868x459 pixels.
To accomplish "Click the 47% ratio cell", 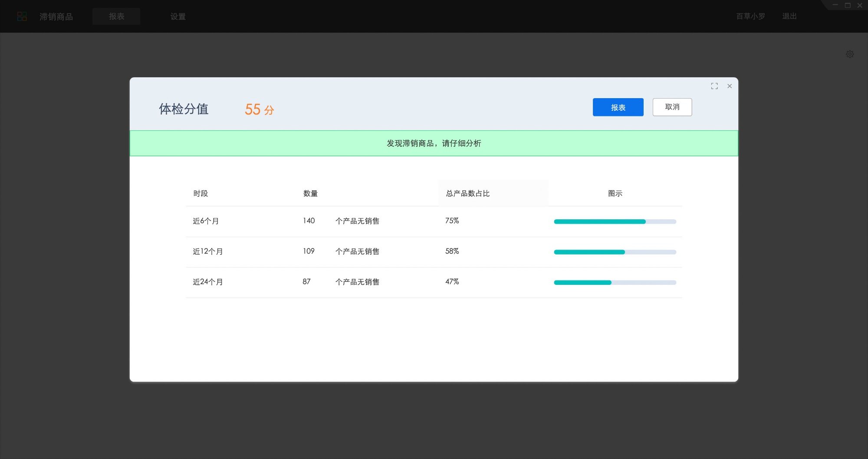I will [452, 281].
